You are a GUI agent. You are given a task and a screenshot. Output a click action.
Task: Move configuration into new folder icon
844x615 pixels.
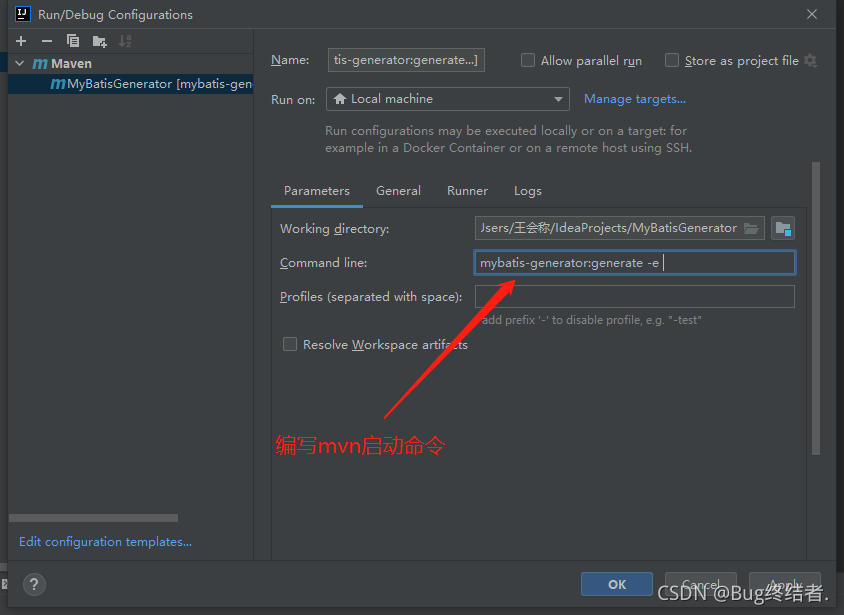coord(100,41)
